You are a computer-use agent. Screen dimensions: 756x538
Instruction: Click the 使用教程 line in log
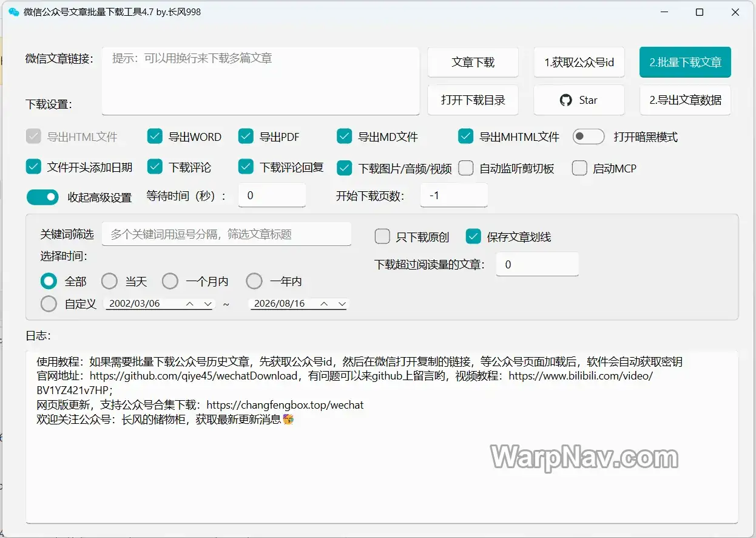[359, 362]
